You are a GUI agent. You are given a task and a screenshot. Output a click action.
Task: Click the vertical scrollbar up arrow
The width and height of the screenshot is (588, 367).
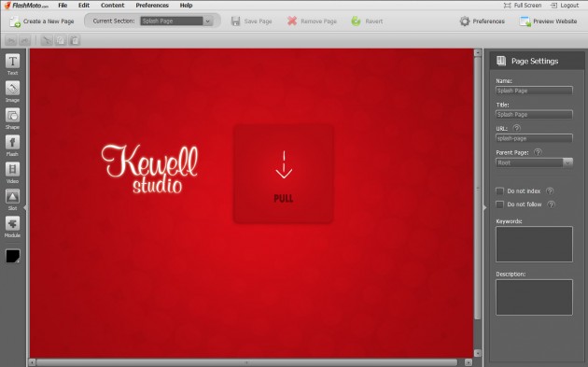pyautogui.click(x=478, y=53)
